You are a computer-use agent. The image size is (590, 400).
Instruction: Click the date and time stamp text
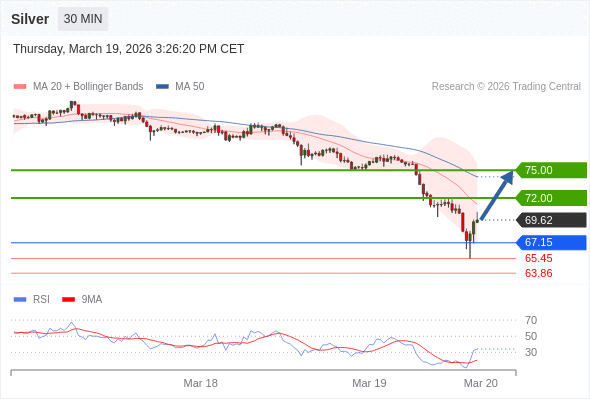point(129,49)
